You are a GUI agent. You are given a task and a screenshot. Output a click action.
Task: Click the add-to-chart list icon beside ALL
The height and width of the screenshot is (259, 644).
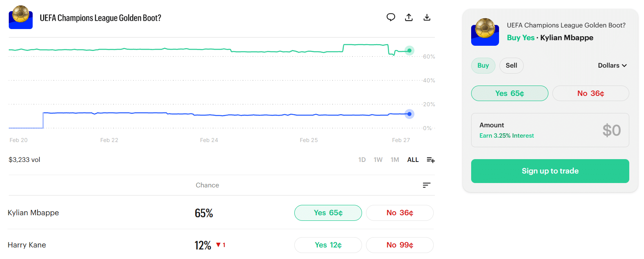click(x=431, y=160)
